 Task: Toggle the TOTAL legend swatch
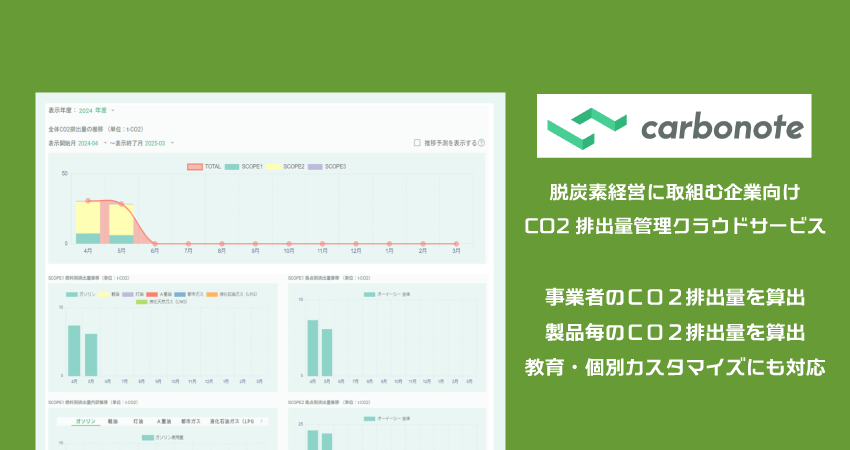(x=195, y=167)
